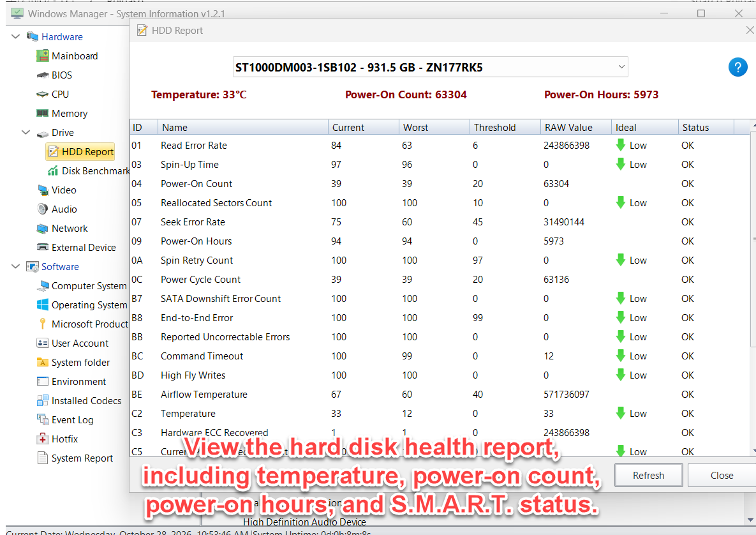Click the Installed Codecs icon

point(43,400)
